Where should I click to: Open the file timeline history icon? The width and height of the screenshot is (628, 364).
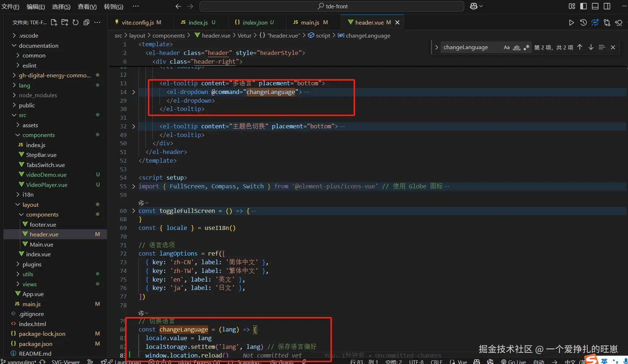tap(583, 23)
